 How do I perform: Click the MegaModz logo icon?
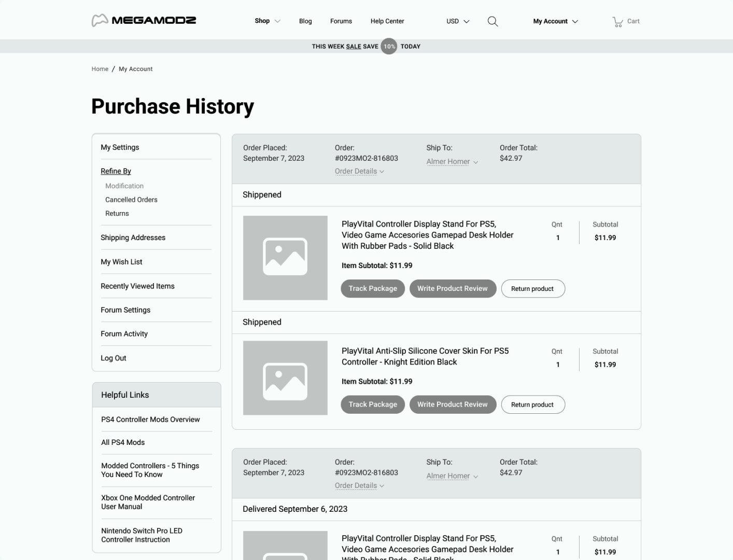[100, 21]
